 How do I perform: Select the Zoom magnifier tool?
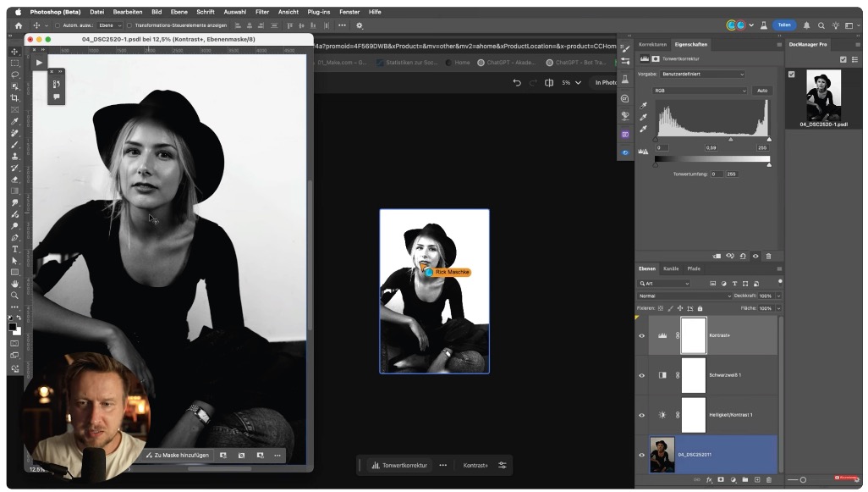point(14,296)
